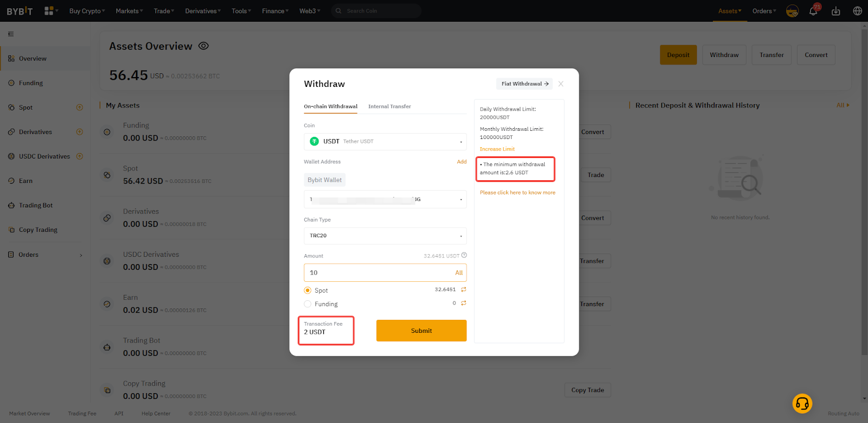Click the page's vertical scrollbar
Image resolution: width=868 pixels, height=423 pixels.
coord(864,190)
